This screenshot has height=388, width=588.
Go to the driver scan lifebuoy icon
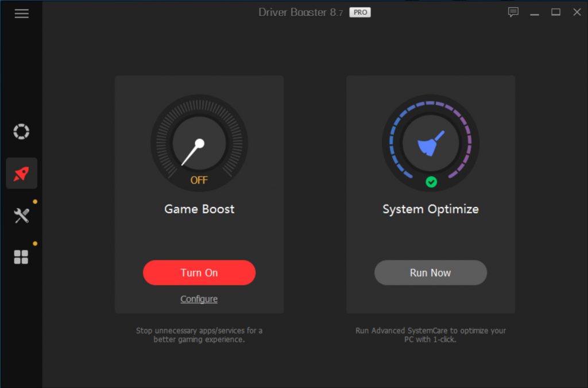(x=21, y=132)
